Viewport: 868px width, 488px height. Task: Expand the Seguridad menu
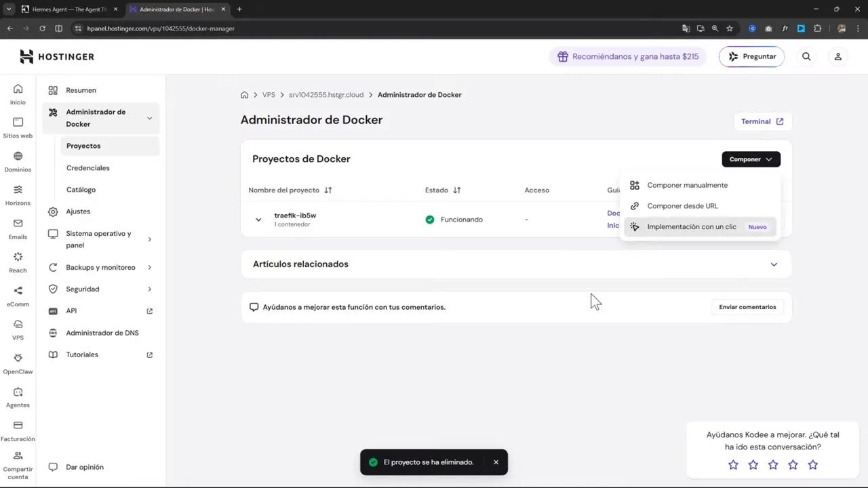(150, 289)
